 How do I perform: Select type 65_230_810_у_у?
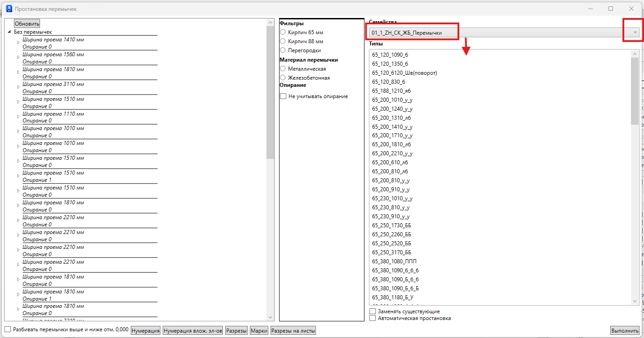coord(391,207)
